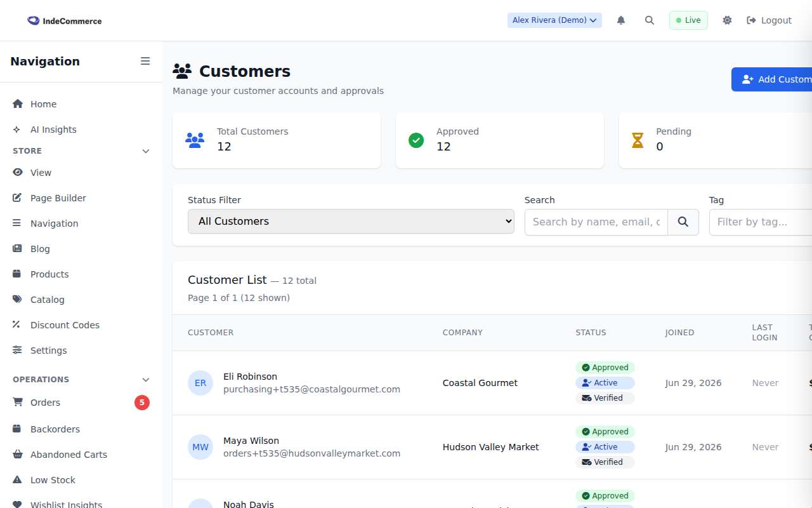Sort by the STATUS column header
812x508 pixels.
[x=591, y=333]
